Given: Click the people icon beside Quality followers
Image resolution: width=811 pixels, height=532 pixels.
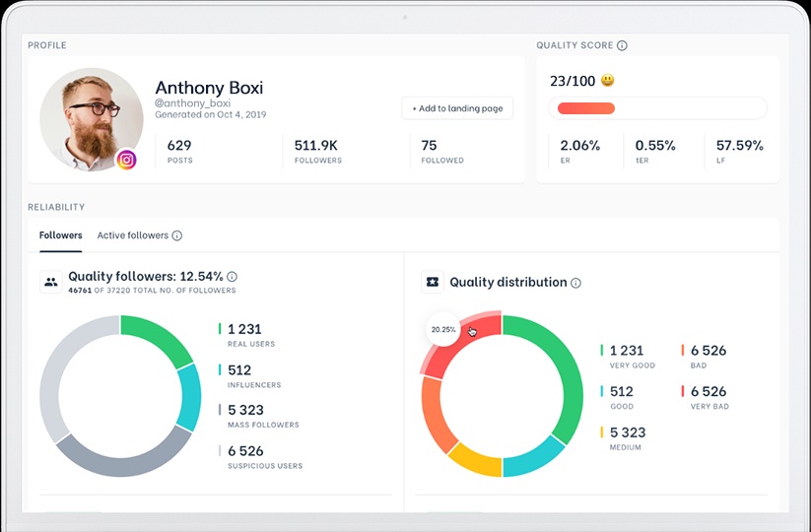Looking at the screenshot, I should pyautogui.click(x=50, y=282).
